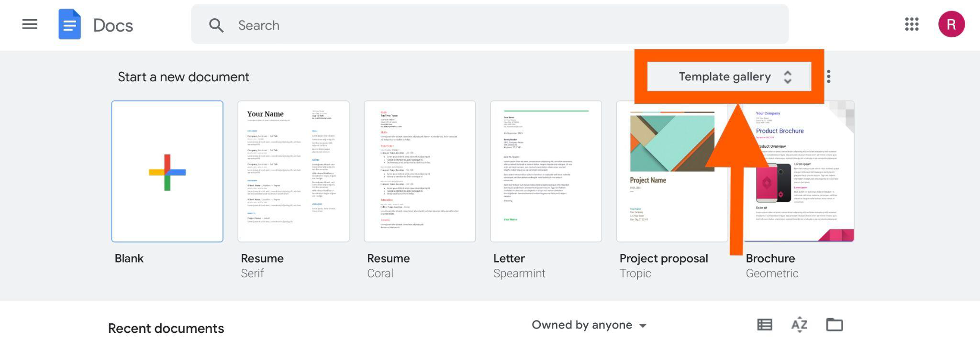Open the Owned by anyone dropdown
The width and height of the screenshot is (980, 352).
(x=589, y=325)
